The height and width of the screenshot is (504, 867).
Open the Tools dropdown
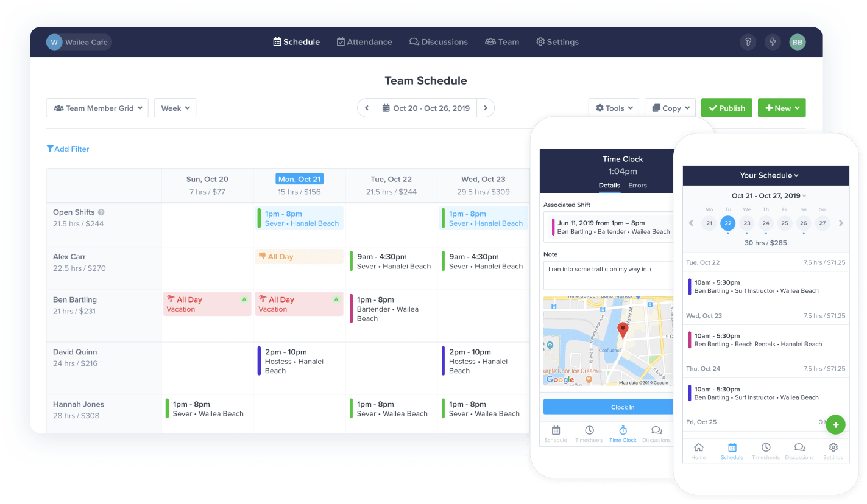[x=614, y=108]
